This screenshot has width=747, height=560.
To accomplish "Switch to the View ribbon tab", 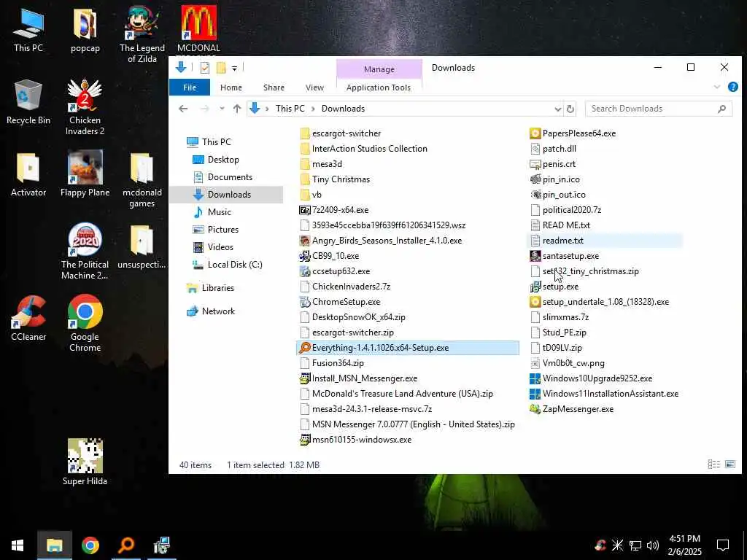I will pos(314,87).
